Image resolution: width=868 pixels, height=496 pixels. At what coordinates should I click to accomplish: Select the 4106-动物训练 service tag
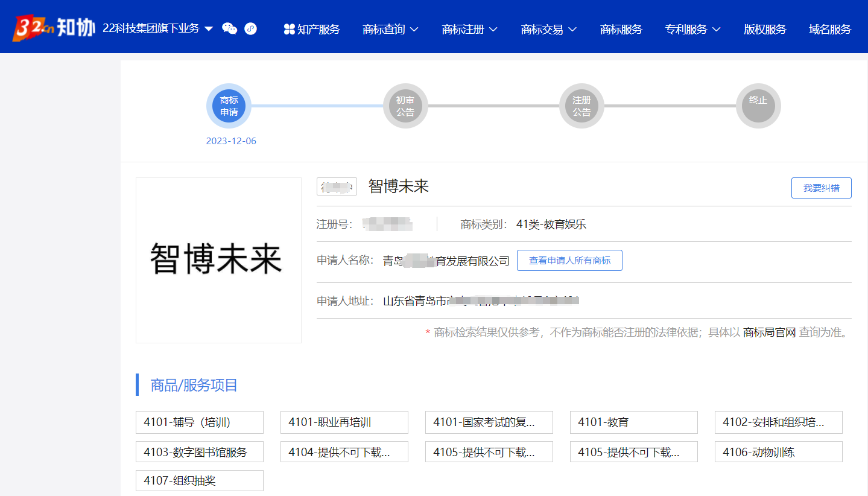click(x=779, y=452)
